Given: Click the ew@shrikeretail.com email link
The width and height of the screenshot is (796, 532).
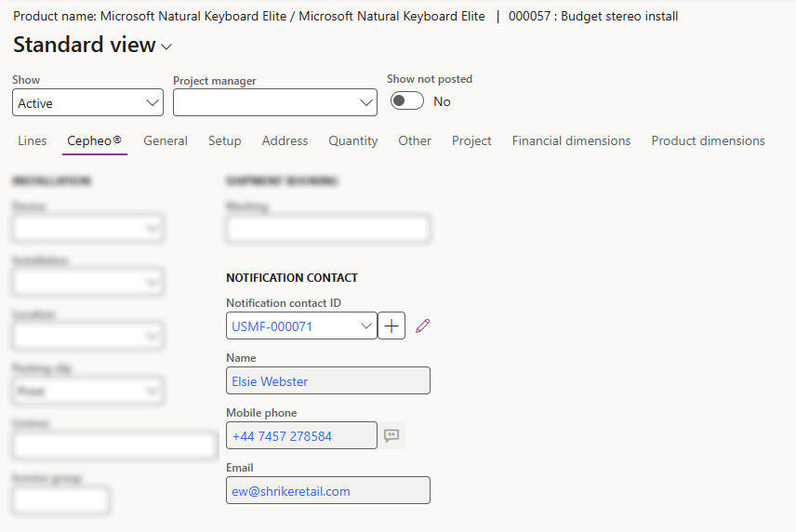Looking at the screenshot, I should (x=291, y=491).
